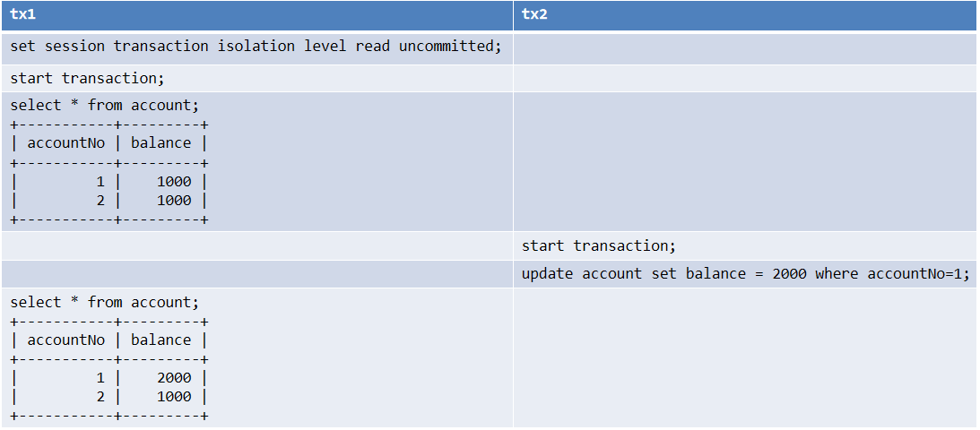The image size is (980, 430).
Task: Select the update account set balance statement
Action: click(745, 273)
